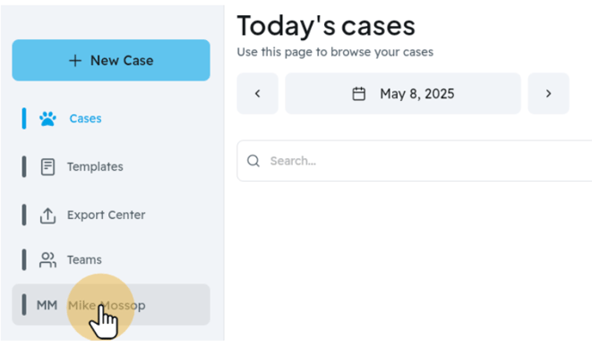
Task: Open the Mike Mossop account menu
Action: coord(111,305)
